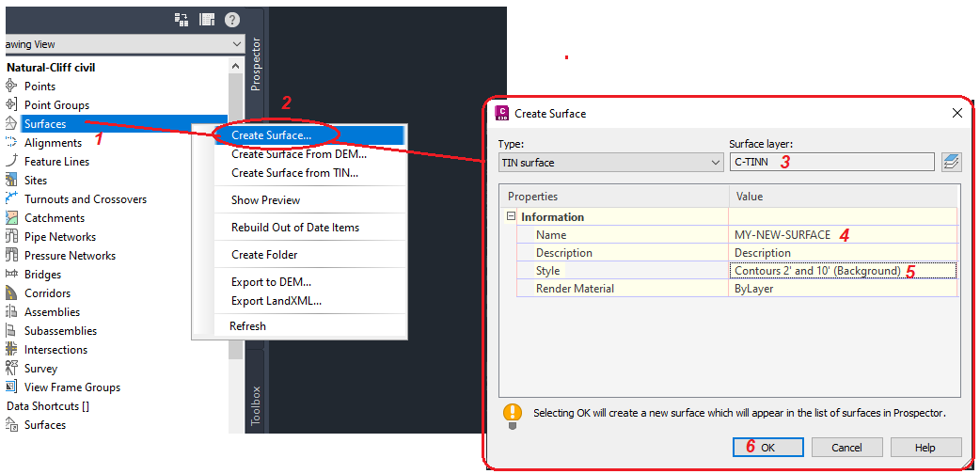Click the Value column header
The width and height of the screenshot is (980, 474).
pyautogui.click(x=843, y=197)
